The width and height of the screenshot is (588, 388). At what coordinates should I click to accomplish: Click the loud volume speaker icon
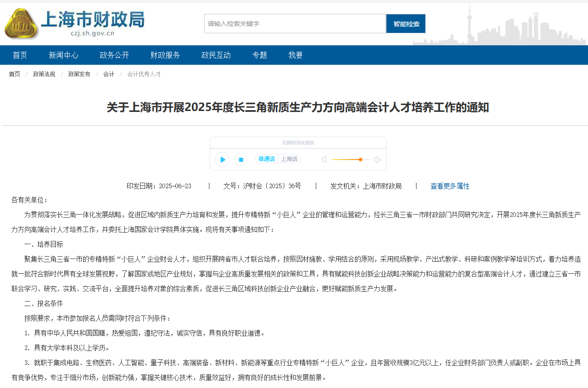(377, 160)
